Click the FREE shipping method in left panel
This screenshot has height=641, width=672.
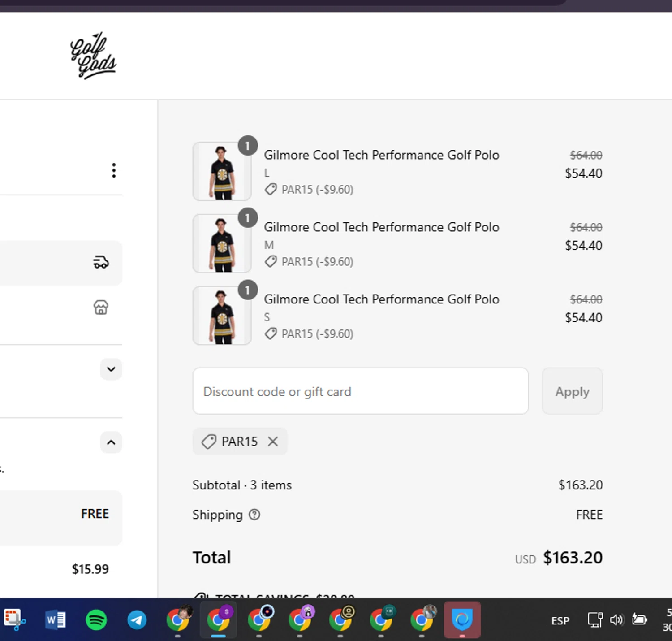(x=95, y=514)
